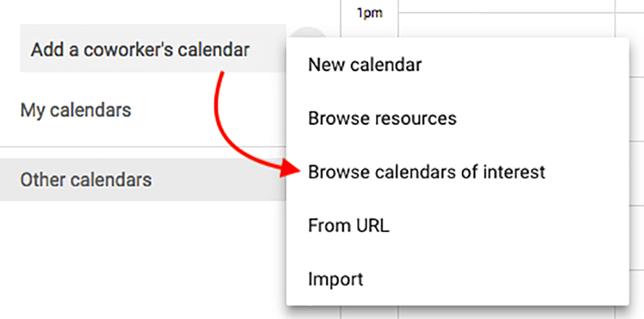Select Browse resources menu entry
644x319 pixels.
382,118
